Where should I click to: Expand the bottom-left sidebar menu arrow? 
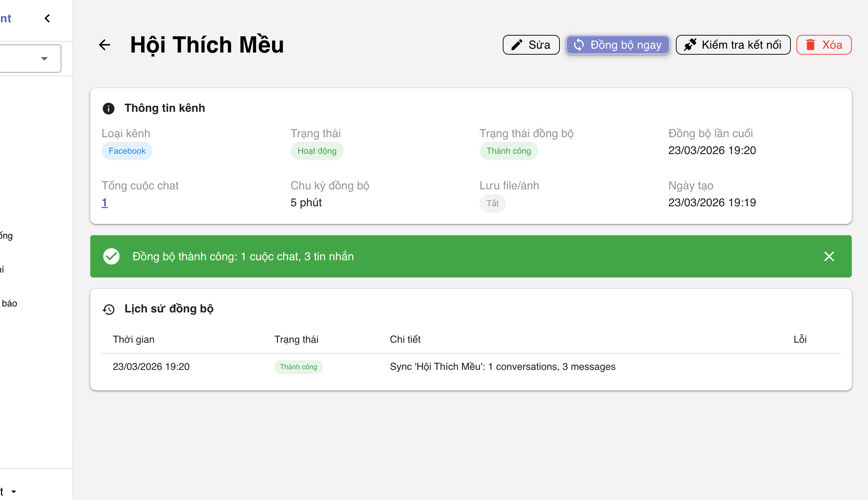tap(14, 492)
